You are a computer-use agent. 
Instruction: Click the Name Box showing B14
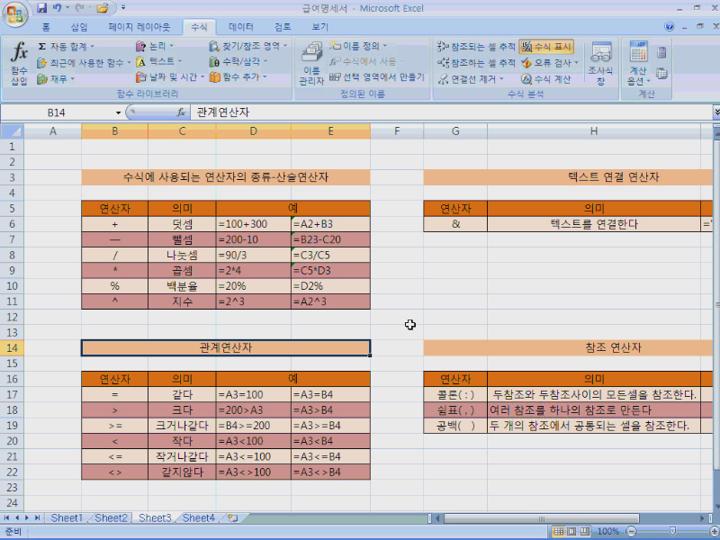(56, 112)
